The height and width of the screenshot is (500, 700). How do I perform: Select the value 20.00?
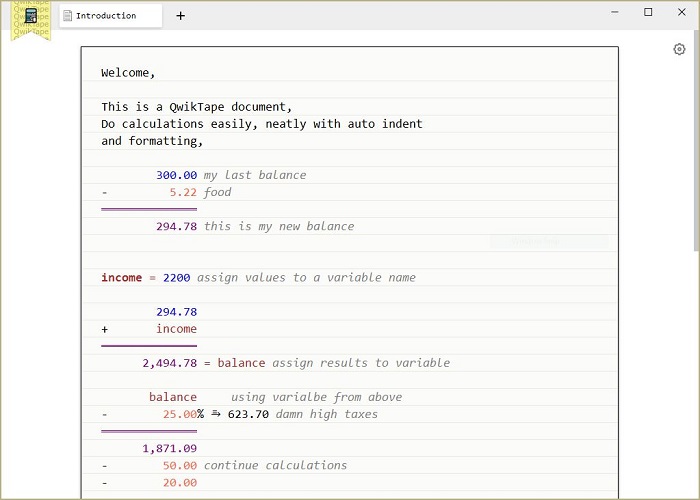(179, 483)
